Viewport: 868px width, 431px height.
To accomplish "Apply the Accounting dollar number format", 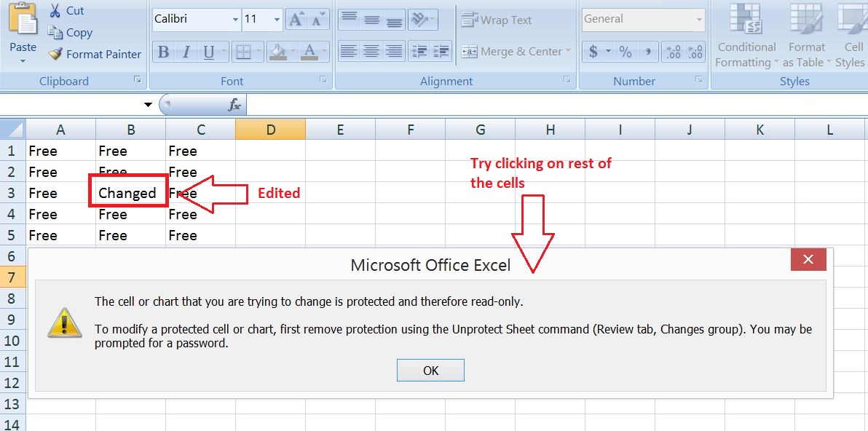I will coord(593,52).
